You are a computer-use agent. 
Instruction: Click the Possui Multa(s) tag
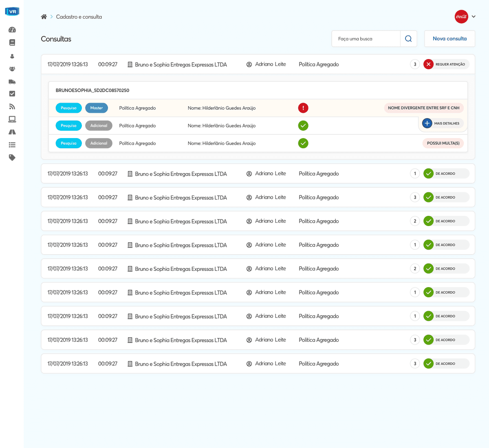point(443,143)
